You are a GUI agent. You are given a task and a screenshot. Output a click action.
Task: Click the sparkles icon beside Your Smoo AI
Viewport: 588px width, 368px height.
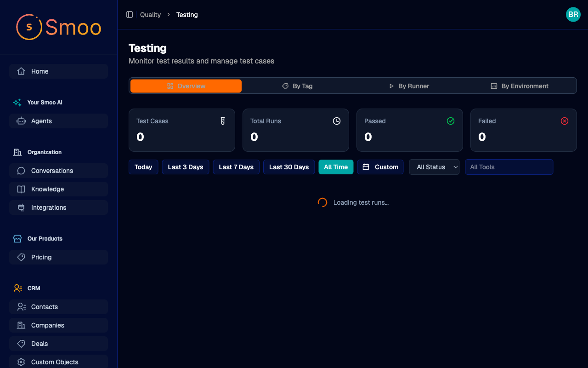click(x=17, y=102)
